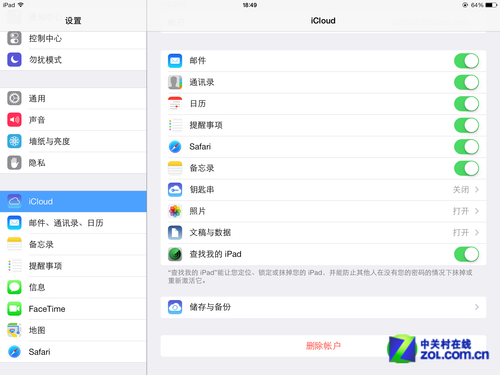Tap the Reminders icon in iCloud list
This screenshot has width=500, height=375.
[175, 125]
